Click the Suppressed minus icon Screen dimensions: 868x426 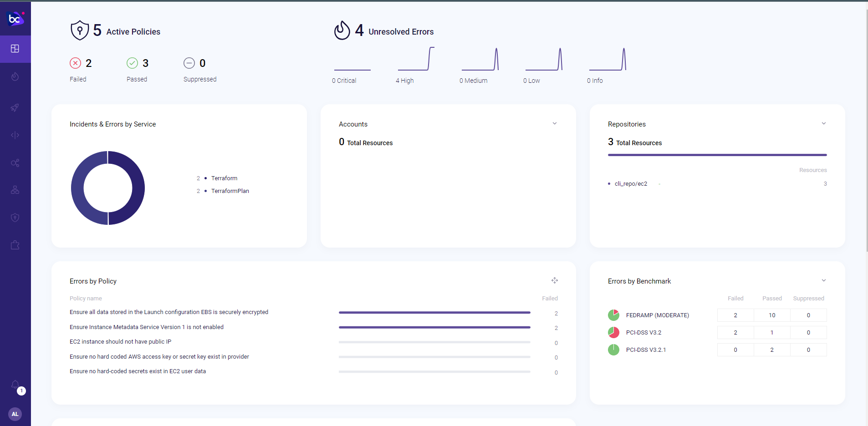point(189,63)
